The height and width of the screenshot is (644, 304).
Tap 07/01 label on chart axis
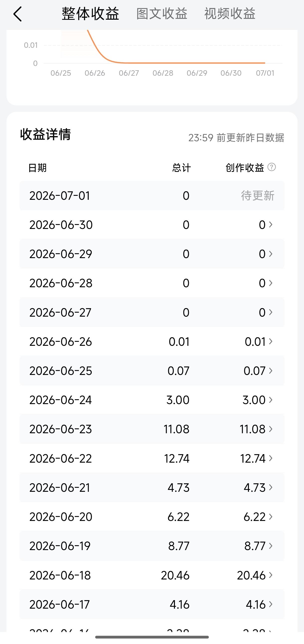point(265,73)
